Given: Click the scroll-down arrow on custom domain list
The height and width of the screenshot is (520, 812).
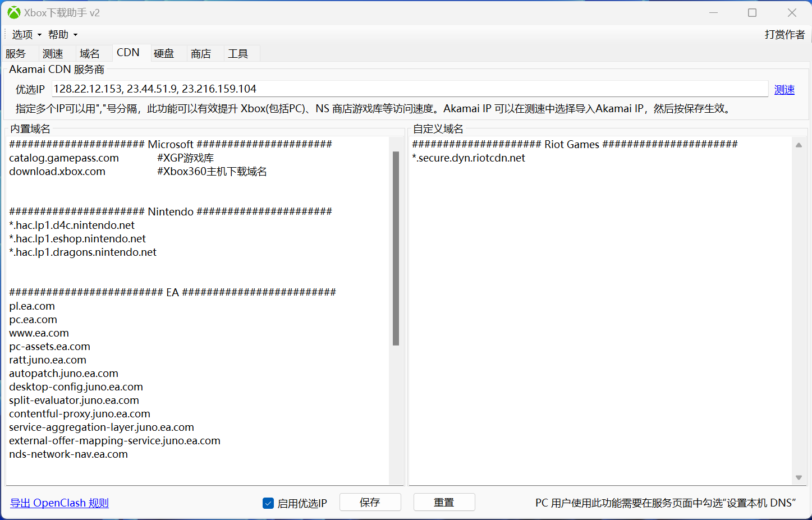Looking at the screenshot, I should (799, 478).
